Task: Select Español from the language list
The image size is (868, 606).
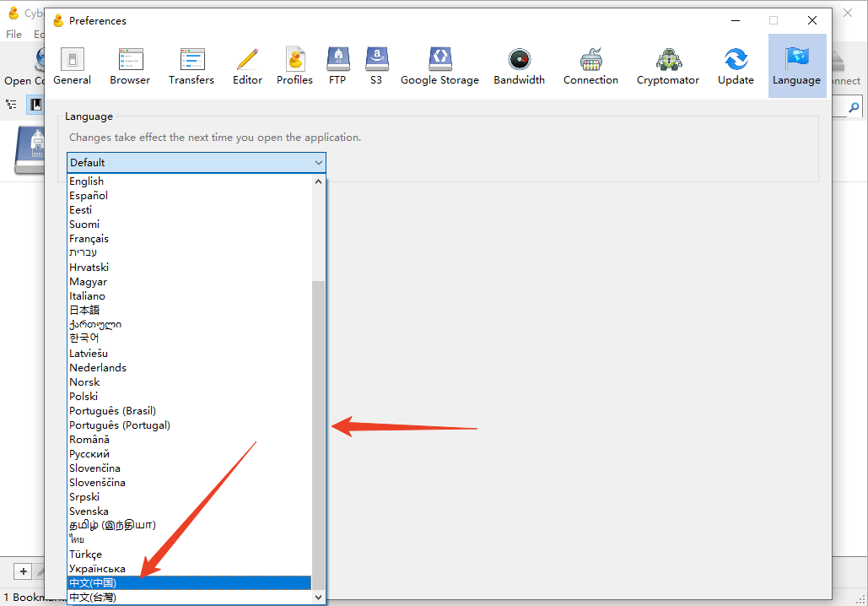Action: [189, 196]
